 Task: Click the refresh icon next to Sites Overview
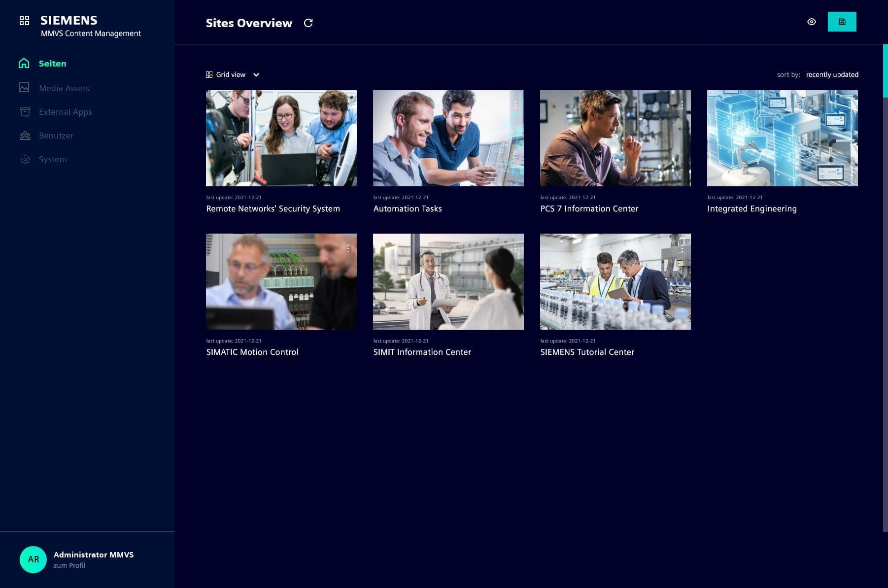coord(308,23)
